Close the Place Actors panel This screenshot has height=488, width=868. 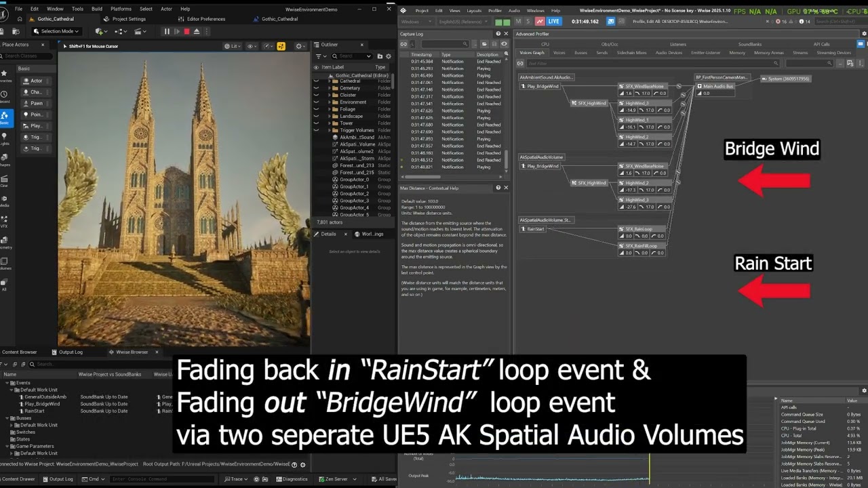43,45
